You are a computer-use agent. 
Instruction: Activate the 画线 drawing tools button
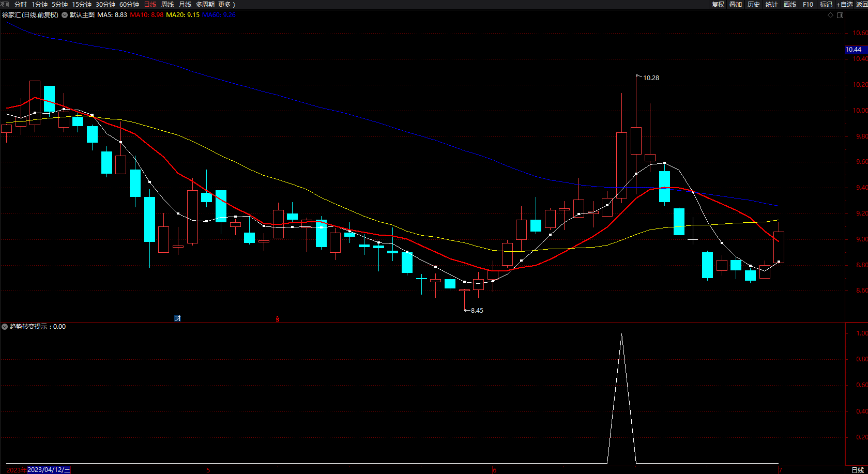click(x=790, y=4)
